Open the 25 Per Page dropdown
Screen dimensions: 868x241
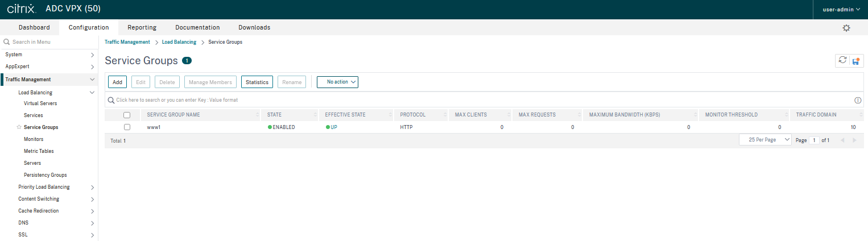coord(765,140)
